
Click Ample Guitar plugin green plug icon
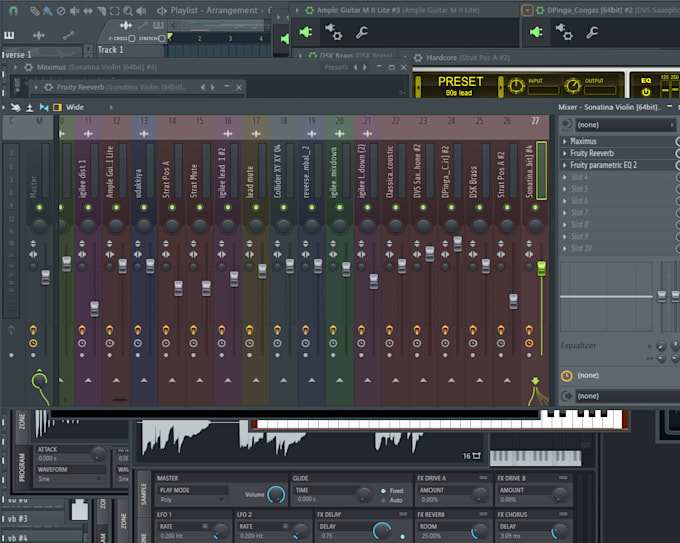point(306,32)
